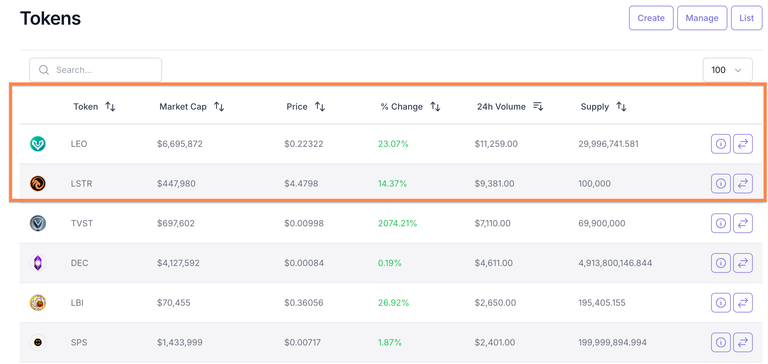The height and width of the screenshot is (364, 768).
Task: Focus the Search tokens field
Action: (x=96, y=70)
